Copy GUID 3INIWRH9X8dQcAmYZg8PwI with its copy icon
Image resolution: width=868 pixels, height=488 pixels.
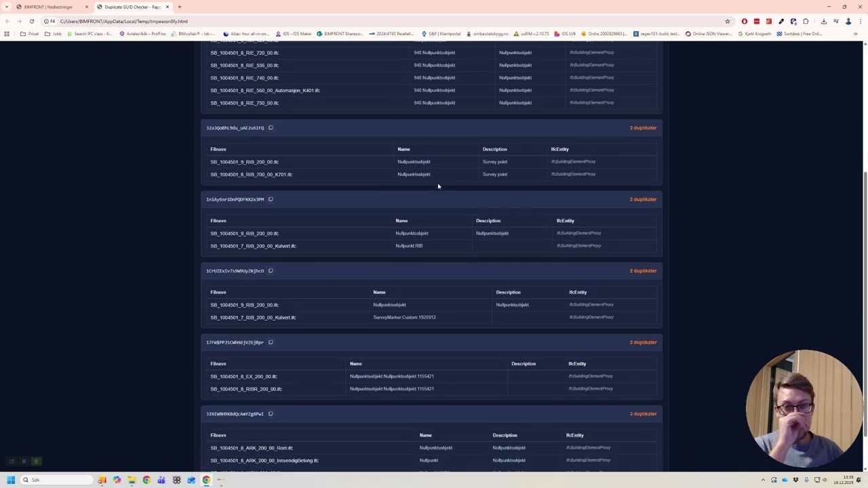[x=271, y=413]
